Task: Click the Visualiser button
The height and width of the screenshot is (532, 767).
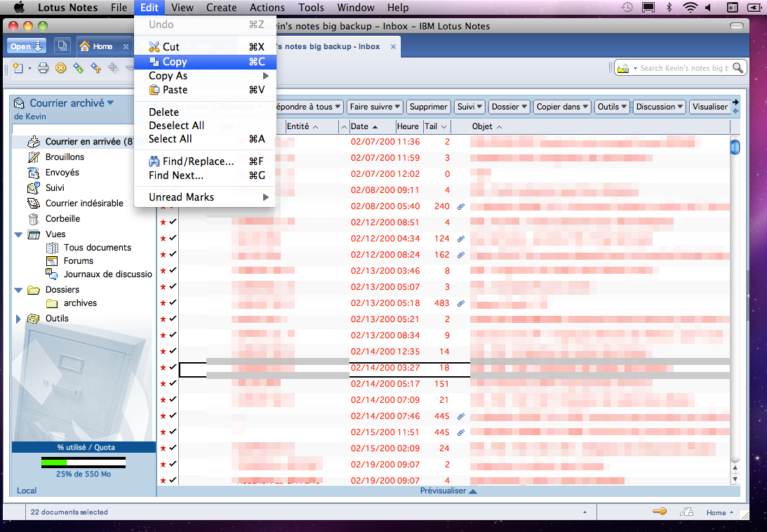Action: pos(710,107)
